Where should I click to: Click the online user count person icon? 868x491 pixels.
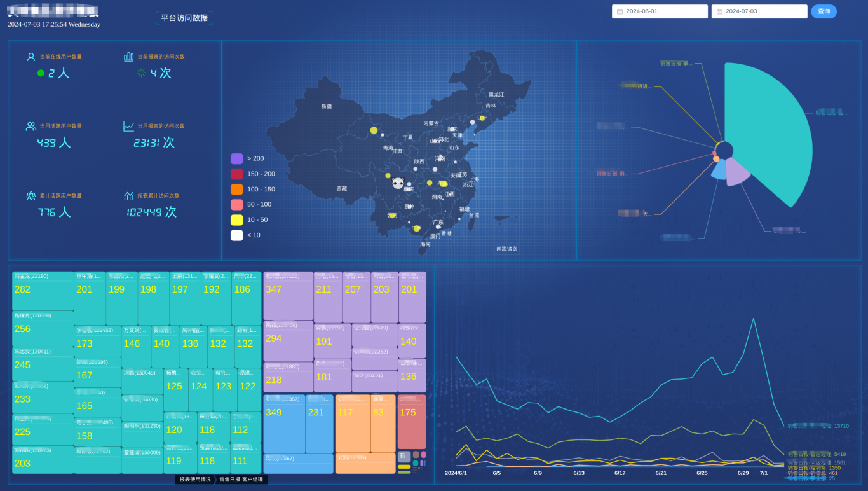(31, 57)
